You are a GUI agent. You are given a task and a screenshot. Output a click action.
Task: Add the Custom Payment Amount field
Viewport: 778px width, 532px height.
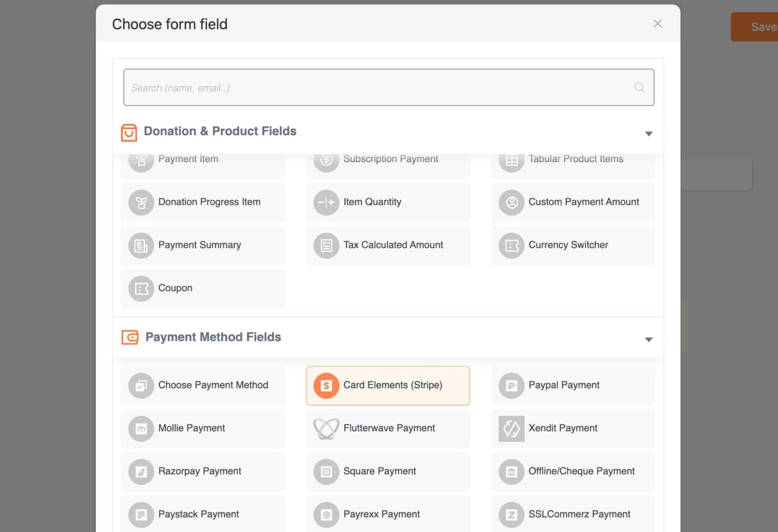(x=573, y=202)
